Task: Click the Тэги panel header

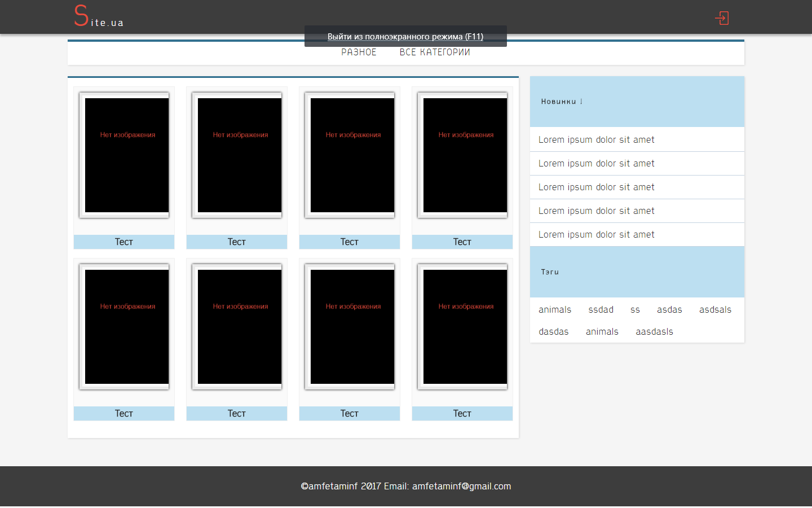Action: click(637, 272)
